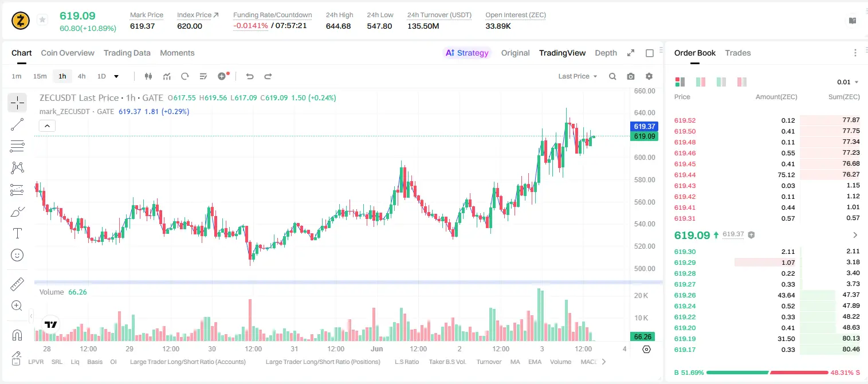868x384 pixels.
Task: Open the candlestick chart type selector
Action: point(148,76)
